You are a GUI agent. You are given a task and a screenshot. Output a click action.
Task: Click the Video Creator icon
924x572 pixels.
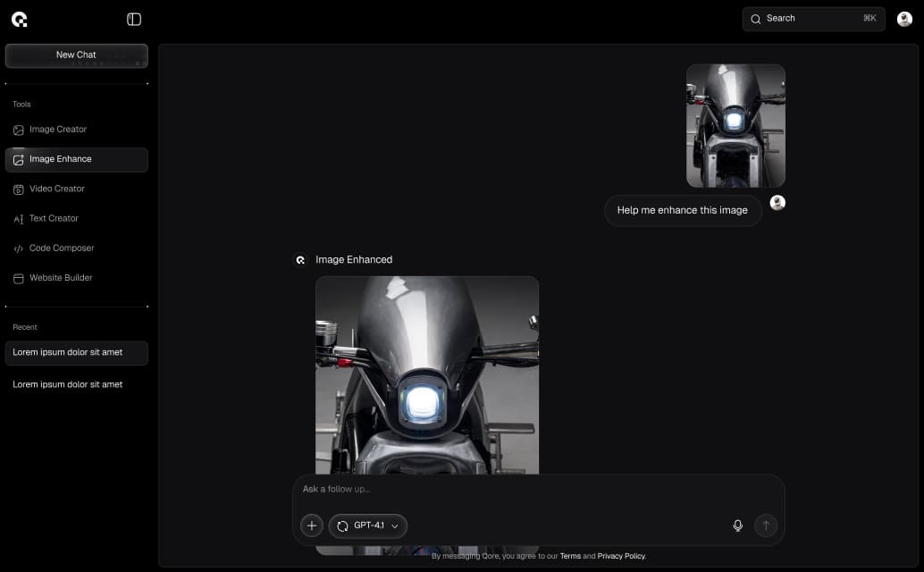[x=19, y=189]
